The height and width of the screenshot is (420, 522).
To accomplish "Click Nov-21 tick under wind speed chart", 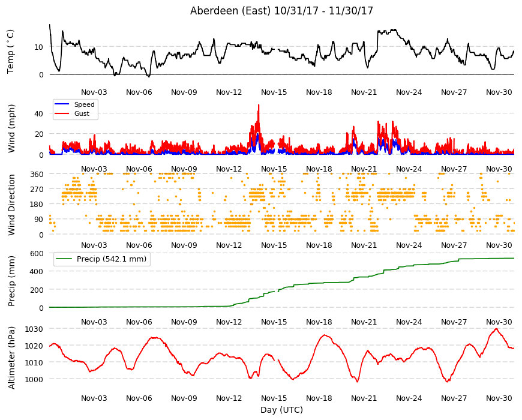I will click(x=364, y=169).
